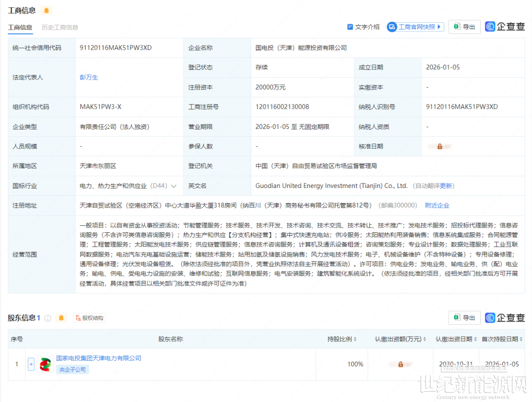Open legal representative 彭万生 link
The image size is (532, 402).
coord(89,77)
